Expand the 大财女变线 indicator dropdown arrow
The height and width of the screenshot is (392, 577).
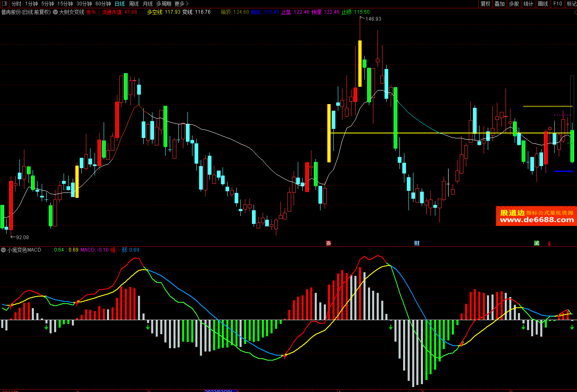coord(55,12)
